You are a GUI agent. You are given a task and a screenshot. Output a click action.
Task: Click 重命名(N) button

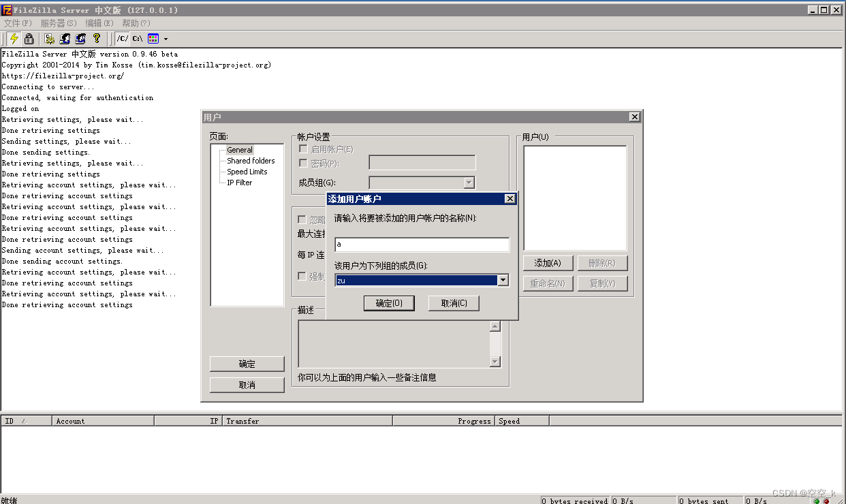click(548, 283)
